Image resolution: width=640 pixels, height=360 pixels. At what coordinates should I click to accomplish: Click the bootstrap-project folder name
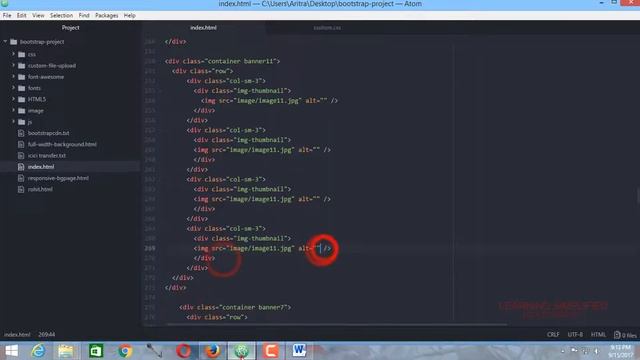pyautogui.click(x=42, y=42)
